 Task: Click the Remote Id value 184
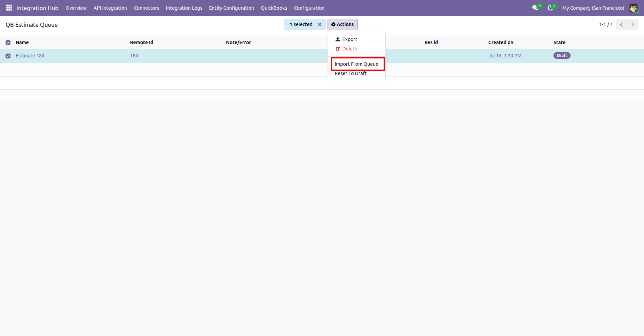(134, 56)
